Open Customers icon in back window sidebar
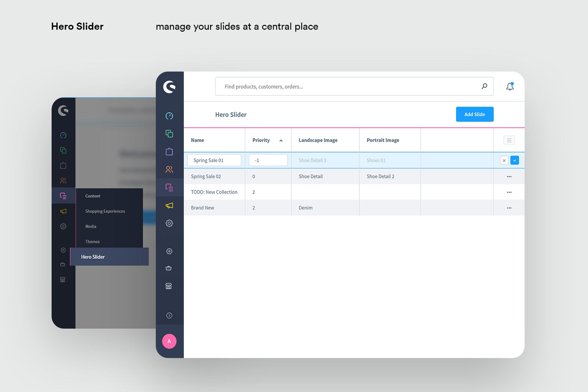This screenshot has width=588, height=392. pos(63,181)
